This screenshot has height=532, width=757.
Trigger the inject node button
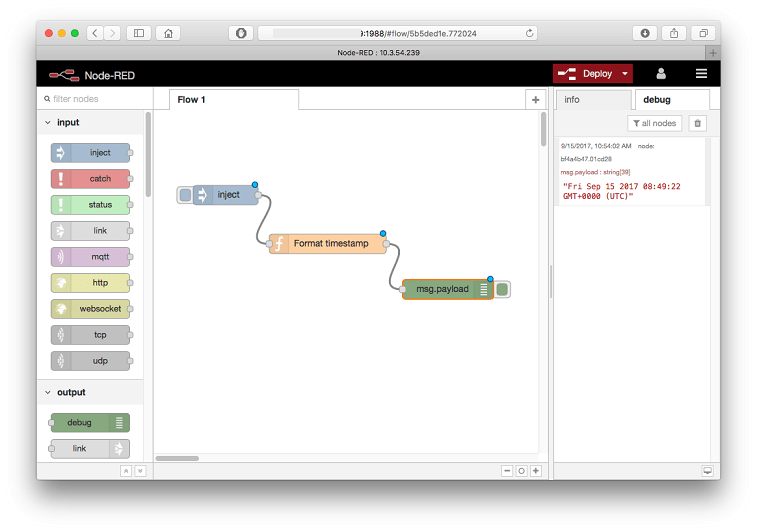point(185,195)
